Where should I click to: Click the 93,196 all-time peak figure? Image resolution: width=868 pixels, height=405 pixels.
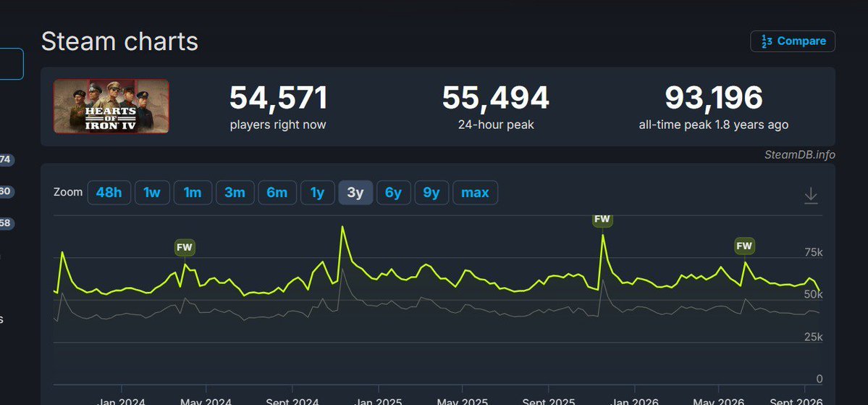pyautogui.click(x=714, y=98)
